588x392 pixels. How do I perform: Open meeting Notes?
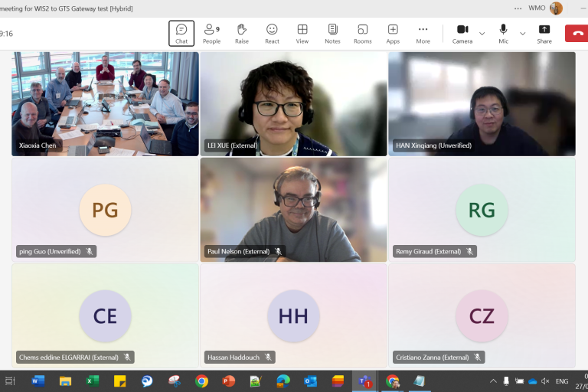coord(332,33)
